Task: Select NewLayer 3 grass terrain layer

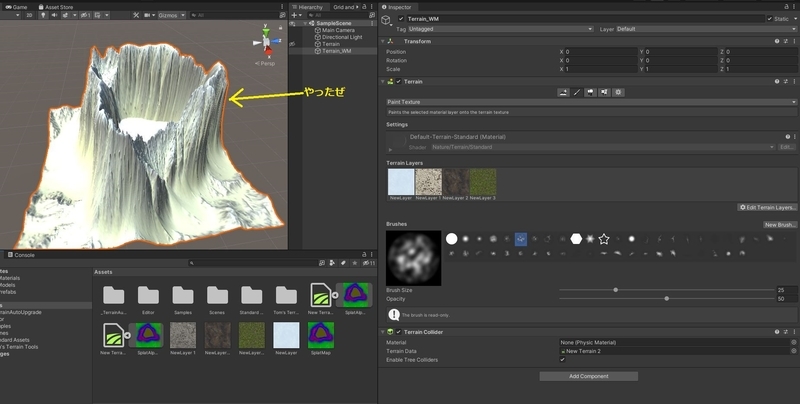Action: tap(483, 182)
